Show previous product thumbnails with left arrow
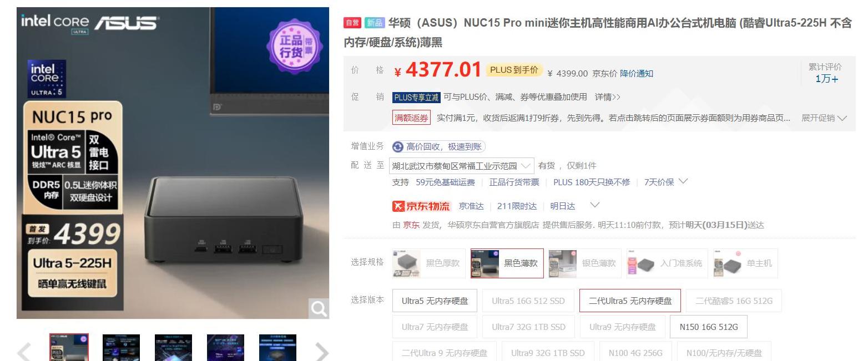Screen dimensions: 868x361 23,352
